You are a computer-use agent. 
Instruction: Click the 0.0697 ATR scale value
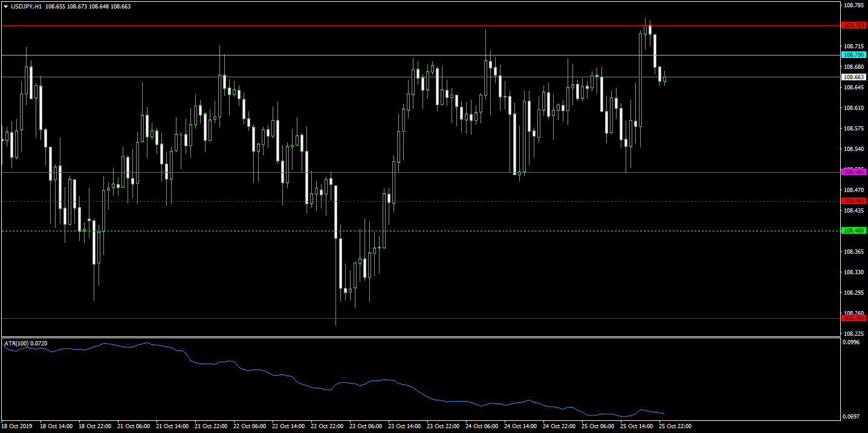[x=853, y=417]
